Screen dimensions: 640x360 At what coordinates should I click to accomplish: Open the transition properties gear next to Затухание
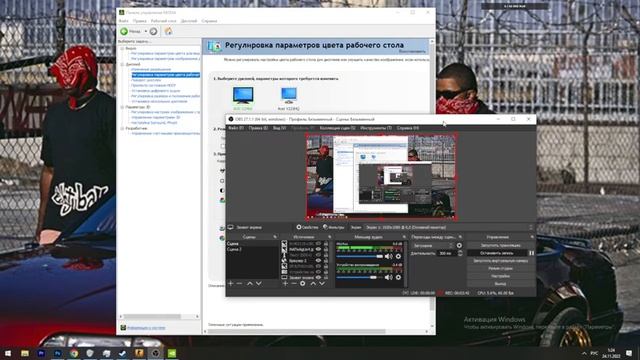459,246
